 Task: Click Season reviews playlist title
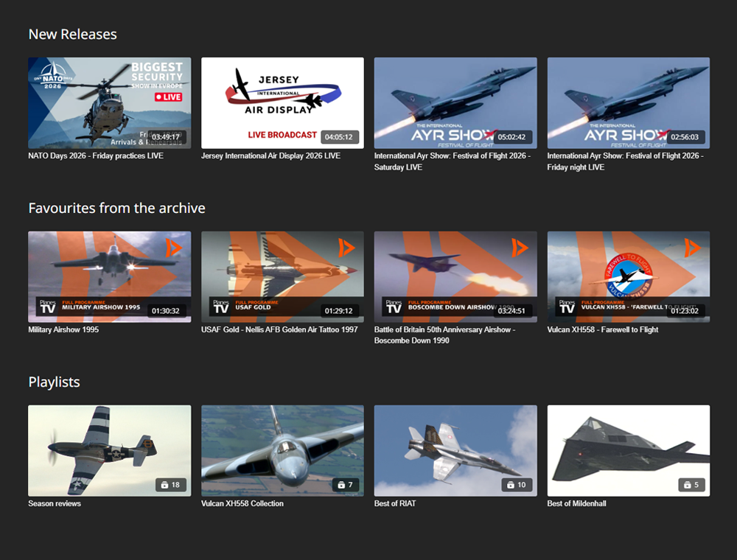(55, 503)
